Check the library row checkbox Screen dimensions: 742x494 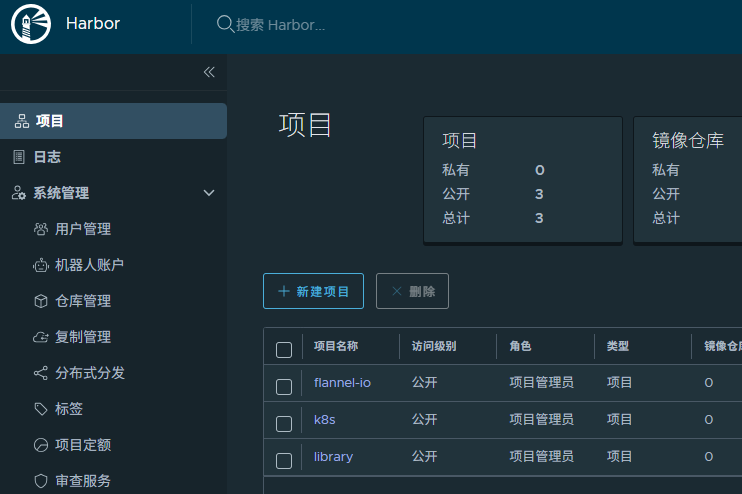click(x=284, y=460)
